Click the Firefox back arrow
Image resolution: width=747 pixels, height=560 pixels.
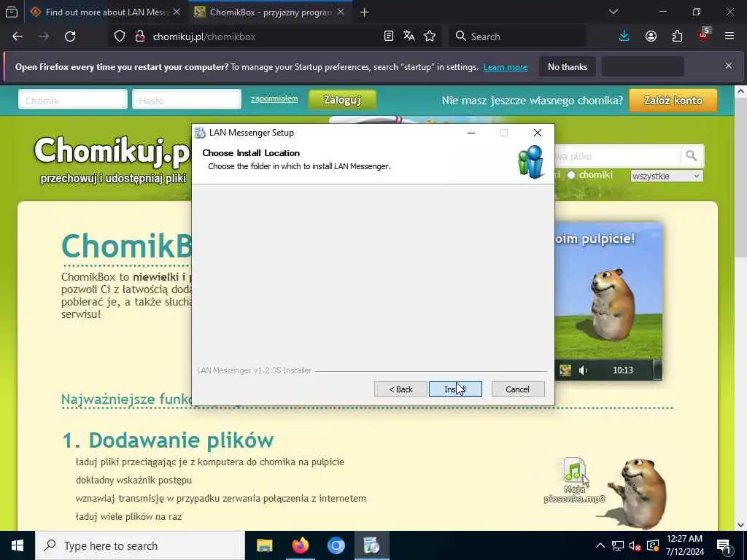click(18, 36)
